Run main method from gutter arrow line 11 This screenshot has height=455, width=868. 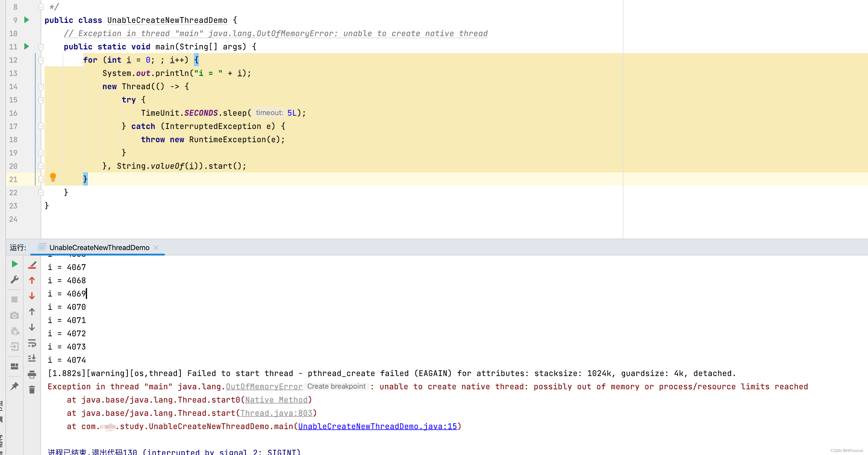point(27,46)
